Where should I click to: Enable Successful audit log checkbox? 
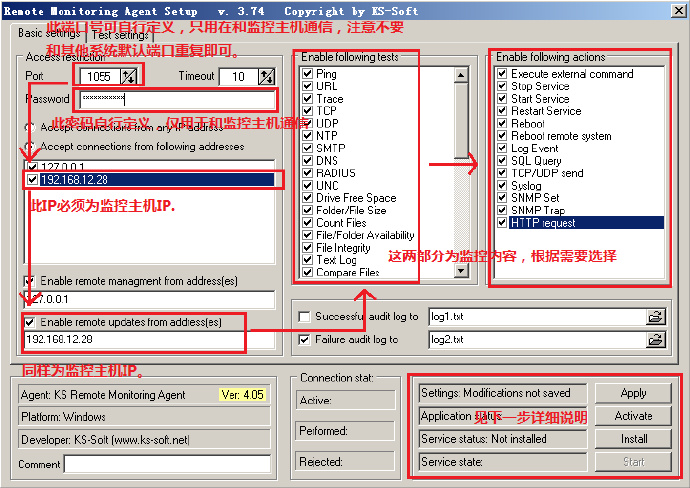coord(305,317)
